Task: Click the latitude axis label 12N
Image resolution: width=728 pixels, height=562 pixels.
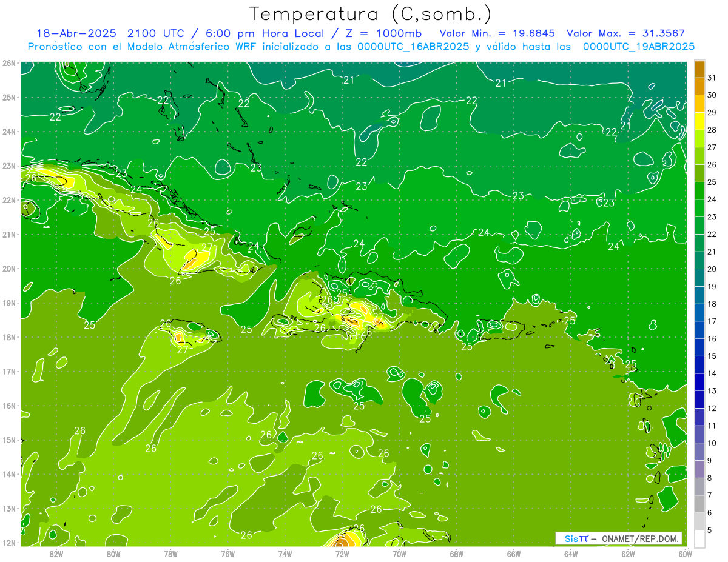Action: (9, 543)
